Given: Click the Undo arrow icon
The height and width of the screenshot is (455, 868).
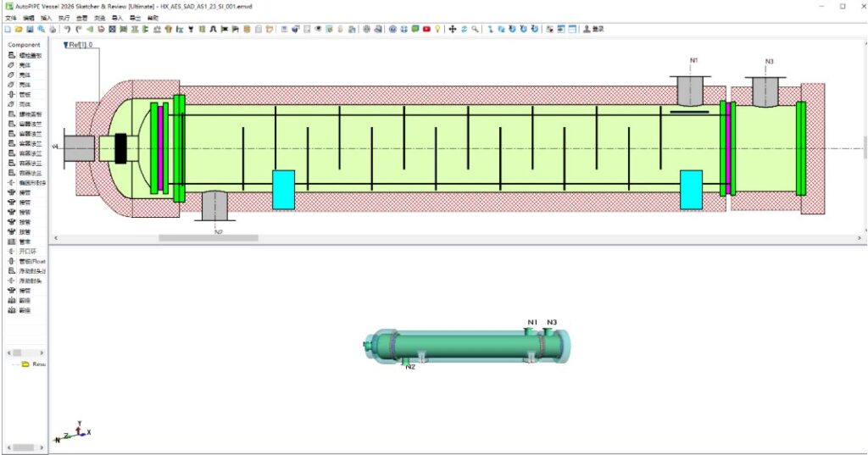Looking at the screenshot, I should click(68, 29).
